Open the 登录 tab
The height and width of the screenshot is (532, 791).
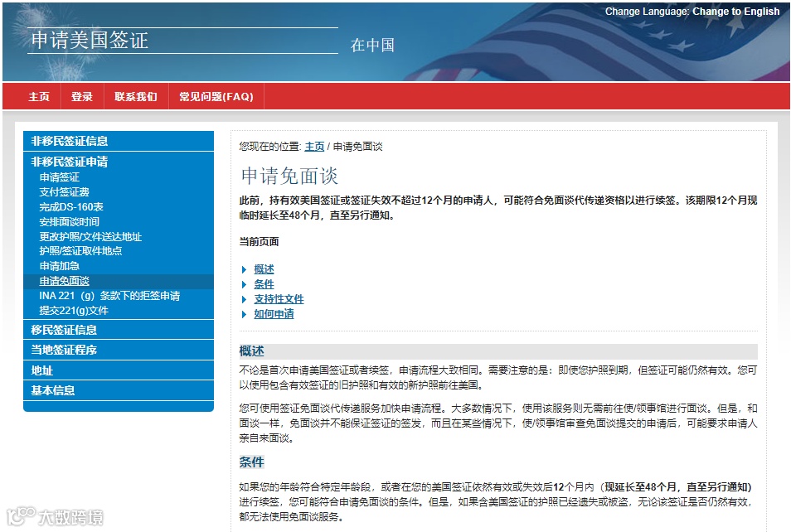click(82, 96)
